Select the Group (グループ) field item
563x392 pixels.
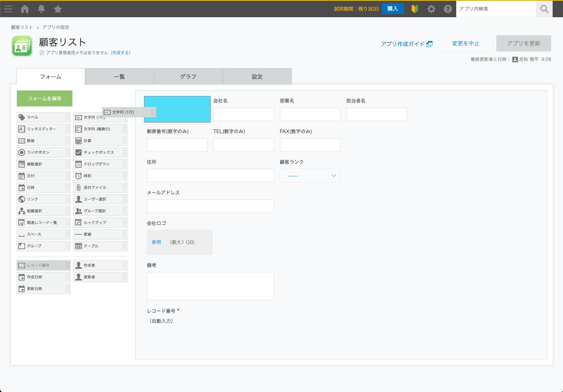coord(43,246)
